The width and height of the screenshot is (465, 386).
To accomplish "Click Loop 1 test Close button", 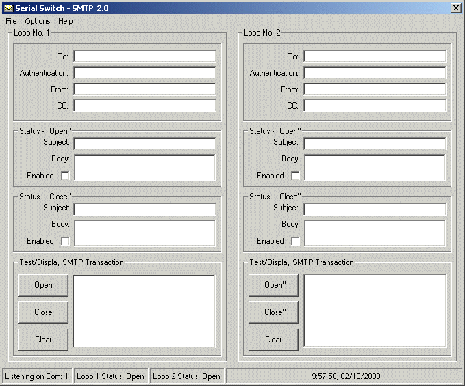I will [x=43, y=312].
